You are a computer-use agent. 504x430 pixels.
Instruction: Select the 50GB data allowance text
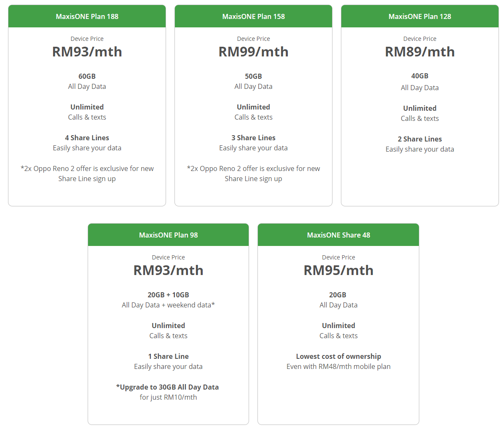point(253,76)
